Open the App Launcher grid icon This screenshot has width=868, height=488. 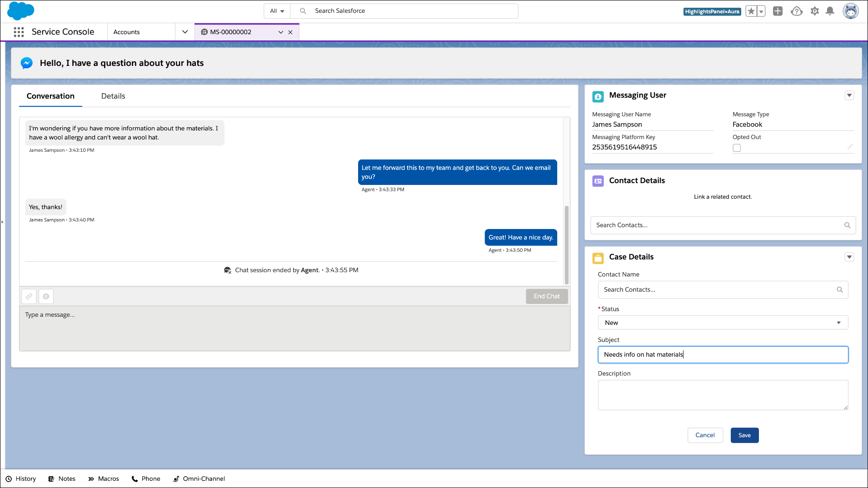tap(19, 32)
